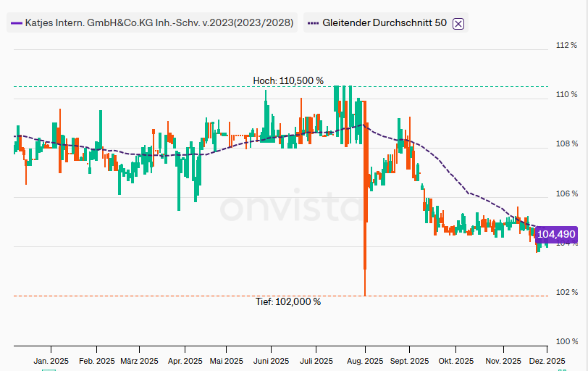Image resolution: width=588 pixels, height=371 pixels.
Task: Select Okt. 2025 on the time axis
Action: point(455,360)
